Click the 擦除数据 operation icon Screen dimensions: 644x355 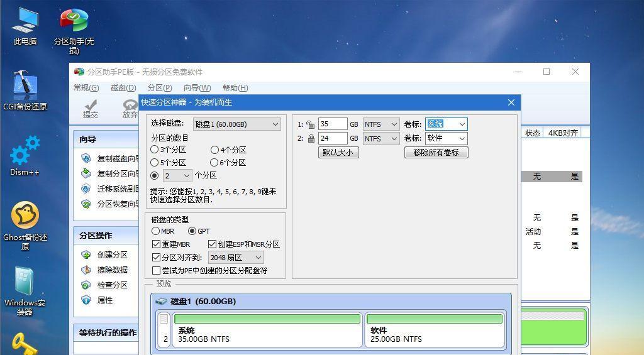click(86, 270)
